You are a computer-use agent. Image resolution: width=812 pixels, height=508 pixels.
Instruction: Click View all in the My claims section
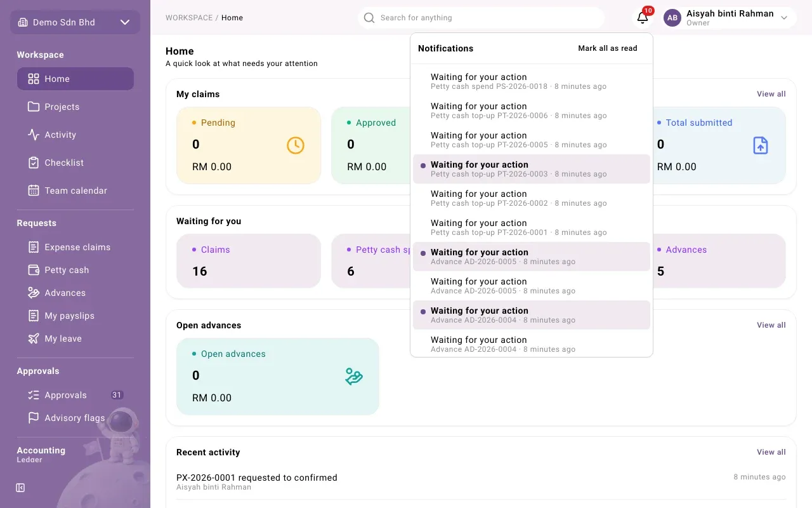771,94
